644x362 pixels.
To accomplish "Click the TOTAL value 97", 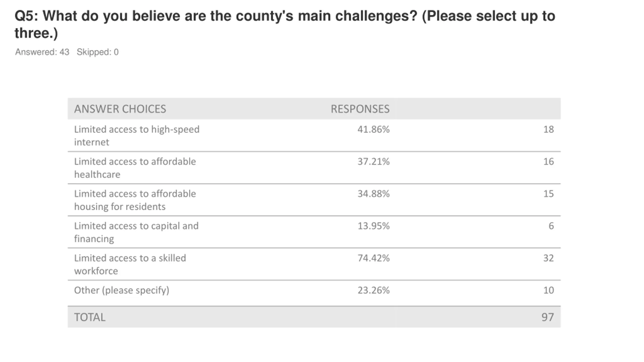I will coord(548,317).
